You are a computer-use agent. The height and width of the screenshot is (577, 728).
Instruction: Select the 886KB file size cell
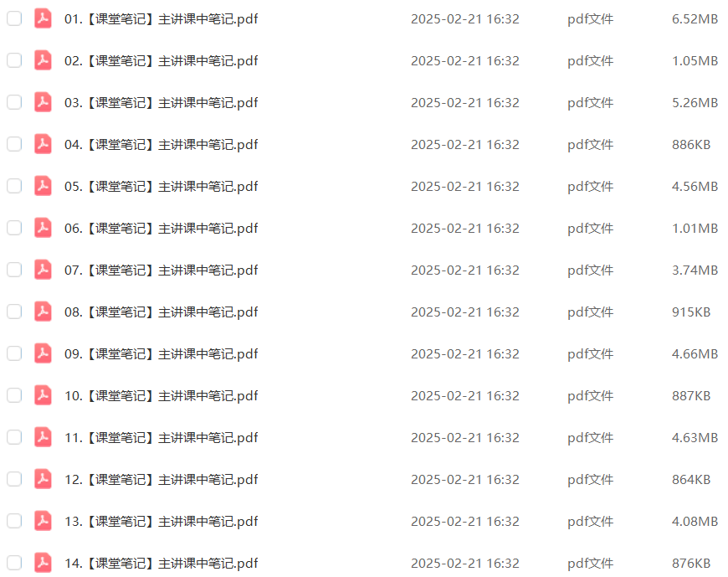tap(691, 145)
